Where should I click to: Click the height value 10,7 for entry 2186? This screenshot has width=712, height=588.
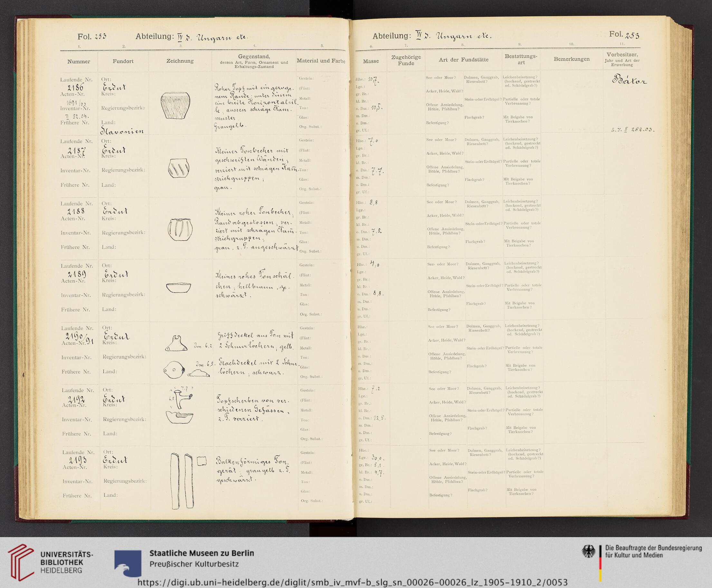[374, 80]
